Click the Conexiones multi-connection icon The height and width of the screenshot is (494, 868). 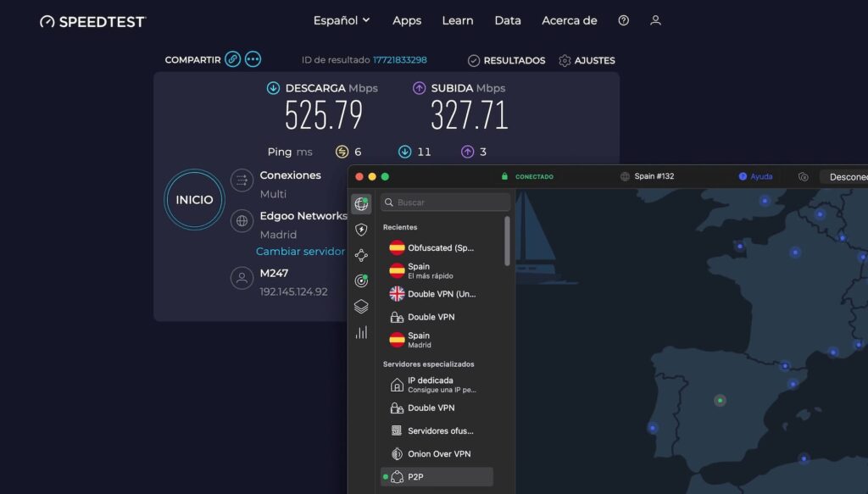pos(242,180)
